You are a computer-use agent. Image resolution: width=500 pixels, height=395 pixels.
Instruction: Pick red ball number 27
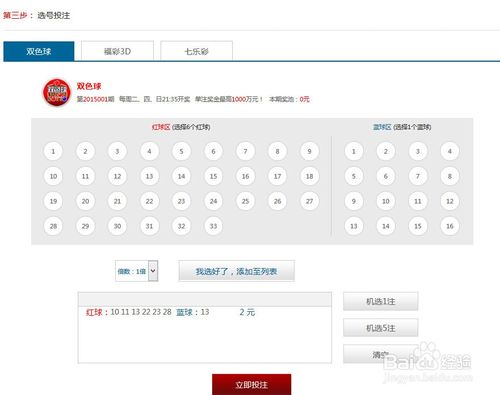pyautogui.click(x=309, y=201)
